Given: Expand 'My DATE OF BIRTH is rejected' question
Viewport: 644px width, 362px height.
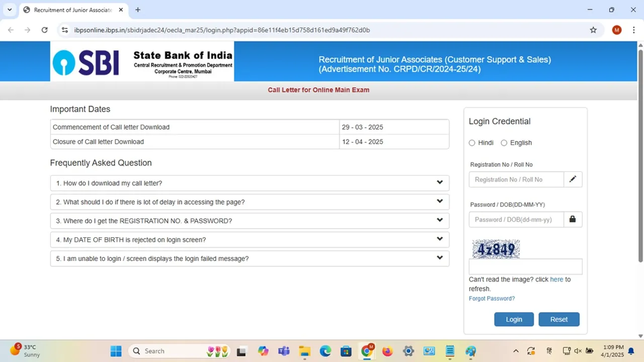Looking at the screenshot, I should pos(250,240).
